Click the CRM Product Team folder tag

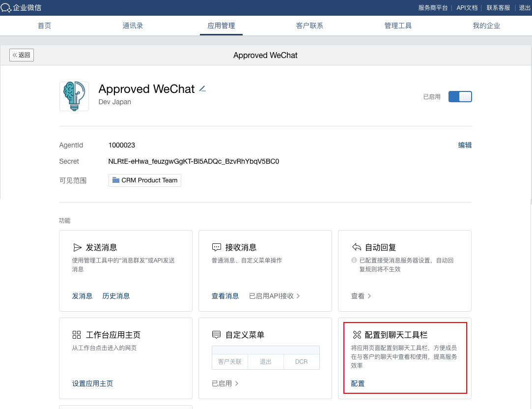(x=145, y=180)
